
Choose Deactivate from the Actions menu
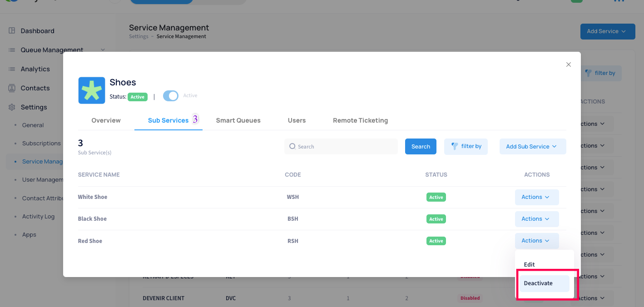pos(544,283)
